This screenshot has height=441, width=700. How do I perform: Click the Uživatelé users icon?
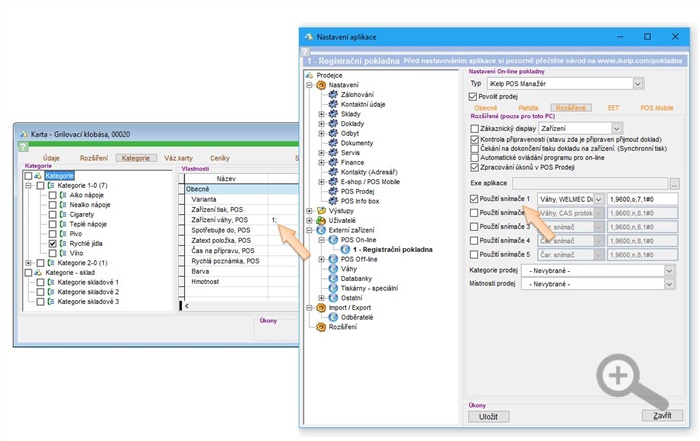tap(321, 220)
